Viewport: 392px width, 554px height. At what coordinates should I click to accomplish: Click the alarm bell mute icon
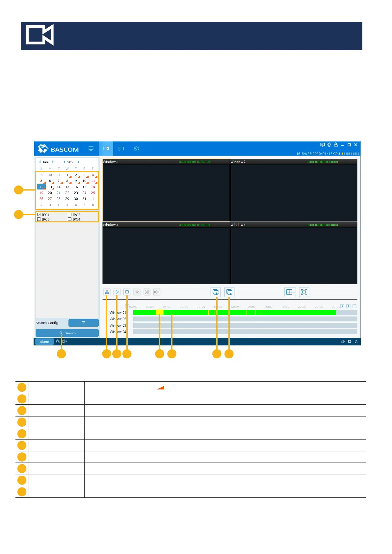coord(58,341)
